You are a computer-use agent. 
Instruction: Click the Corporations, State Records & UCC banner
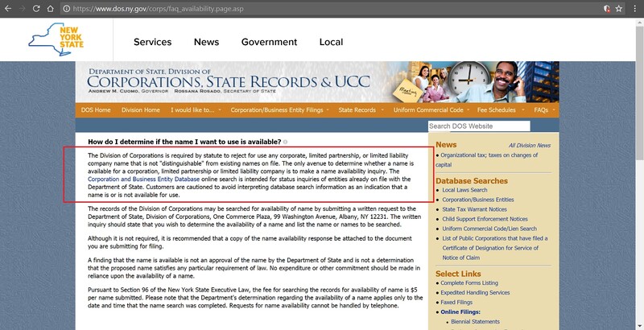click(316, 81)
